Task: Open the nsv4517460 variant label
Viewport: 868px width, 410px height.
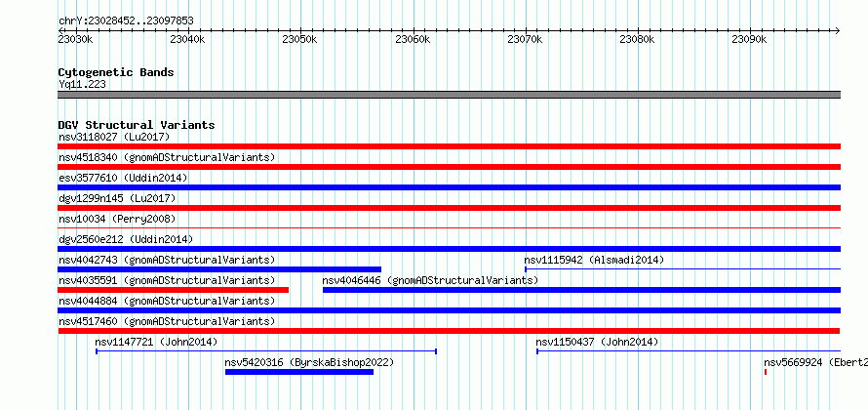Action: tap(167, 321)
